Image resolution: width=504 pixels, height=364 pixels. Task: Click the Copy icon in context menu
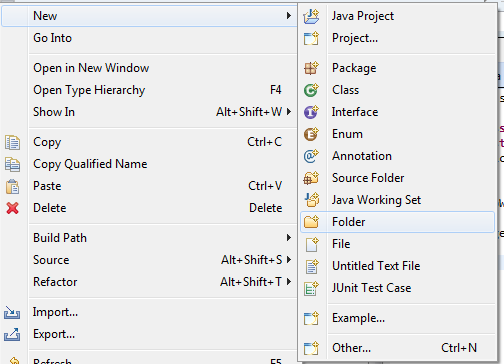(x=12, y=142)
